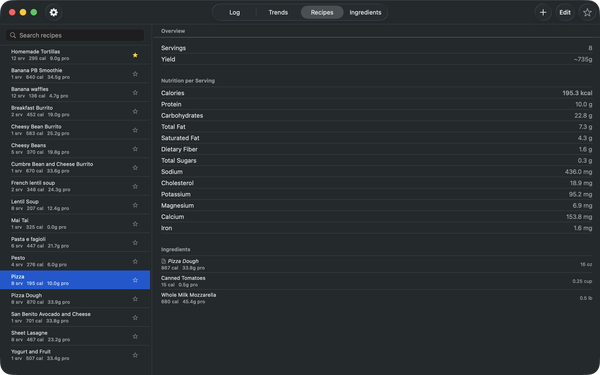The height and width of the screenshot is (375, 600).
Task: Unfavorite Homemade Tortillas with its yellow star
Action: point(135,55)
